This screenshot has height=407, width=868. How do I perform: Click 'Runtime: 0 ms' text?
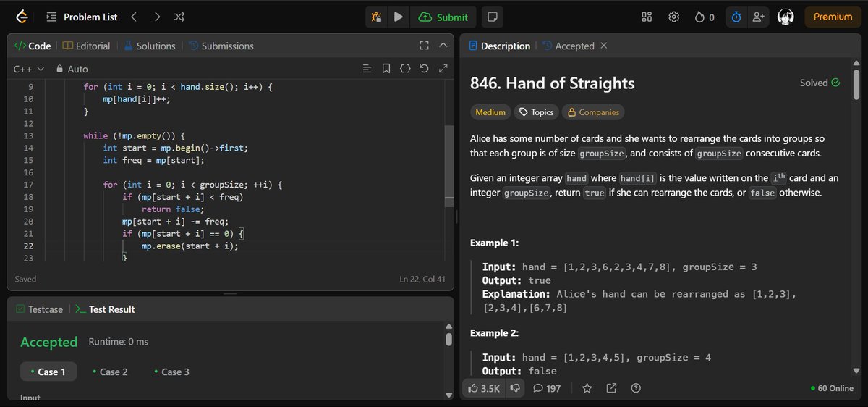118,341
